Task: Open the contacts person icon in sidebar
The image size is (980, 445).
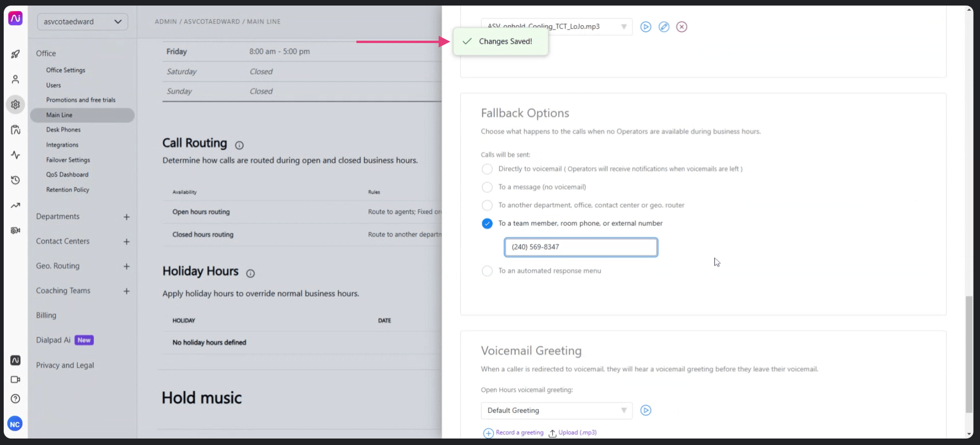Action: click(15, 80)
